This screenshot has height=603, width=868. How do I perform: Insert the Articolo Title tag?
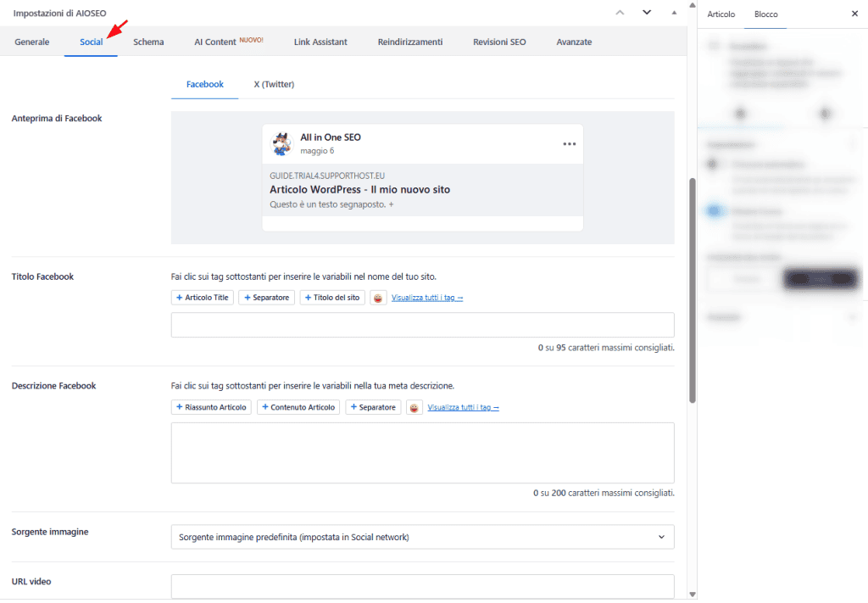(202, 298)
